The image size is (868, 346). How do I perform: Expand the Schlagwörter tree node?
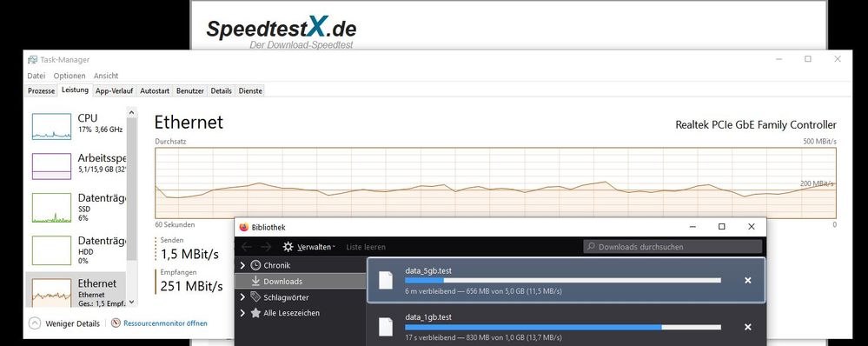pyautogui.click(x=242, y=297)
